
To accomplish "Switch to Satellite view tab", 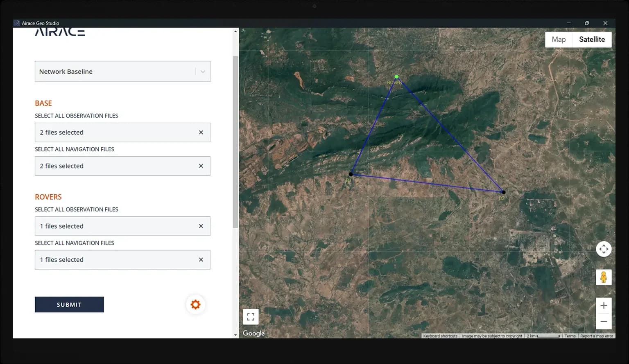I will point(592,39).
